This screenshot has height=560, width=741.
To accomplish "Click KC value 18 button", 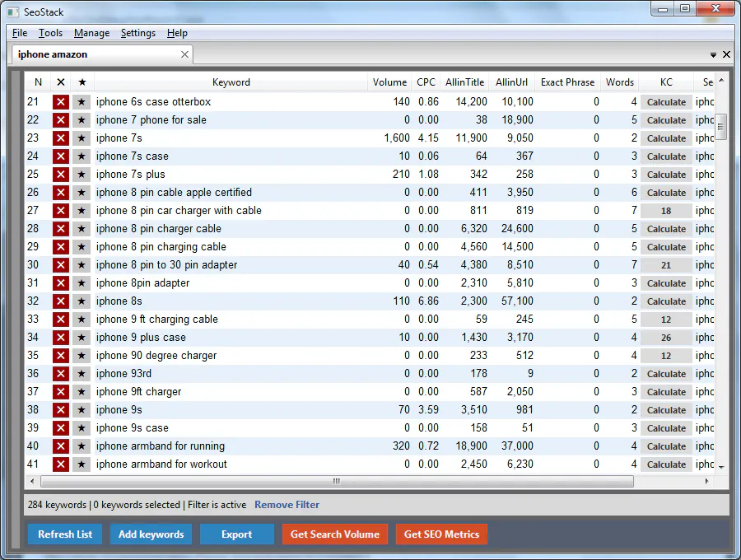I will (666, 211).
